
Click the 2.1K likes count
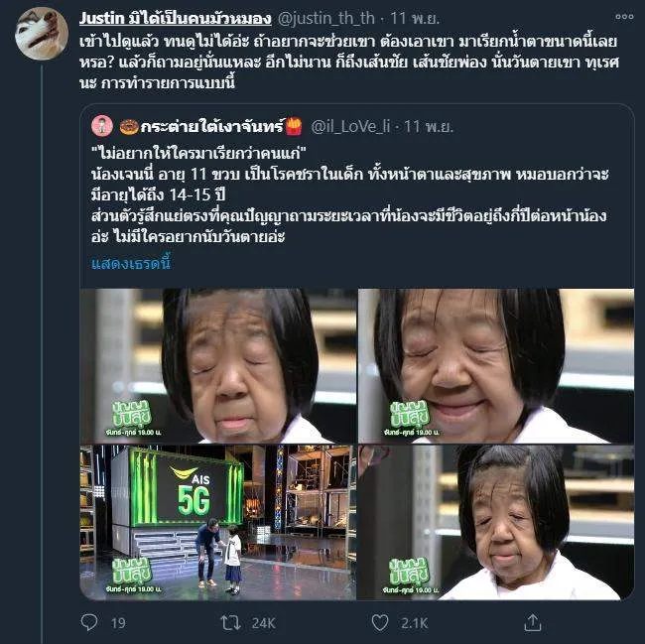pyautogui.click(x=414, y=623)
